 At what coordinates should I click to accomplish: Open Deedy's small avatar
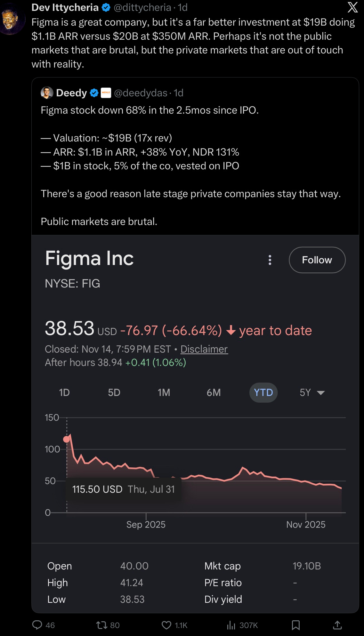click(47, 93)
